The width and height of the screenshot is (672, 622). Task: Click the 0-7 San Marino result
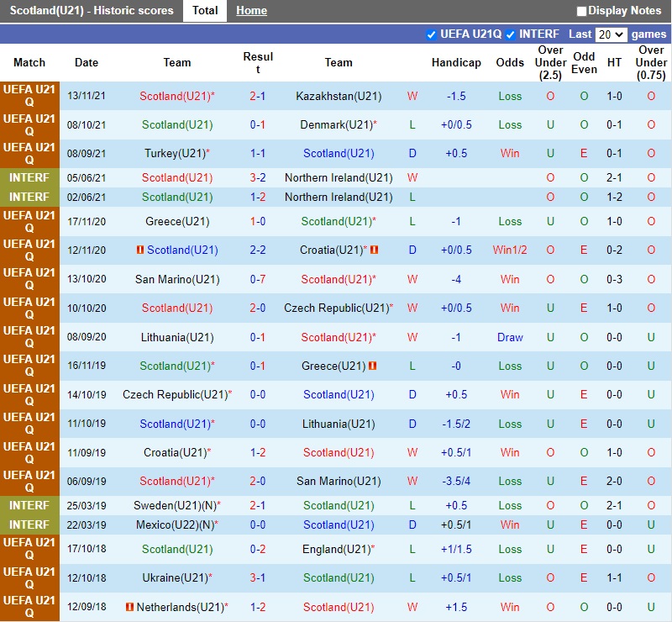pyautogui.click(x=258, y=279)
